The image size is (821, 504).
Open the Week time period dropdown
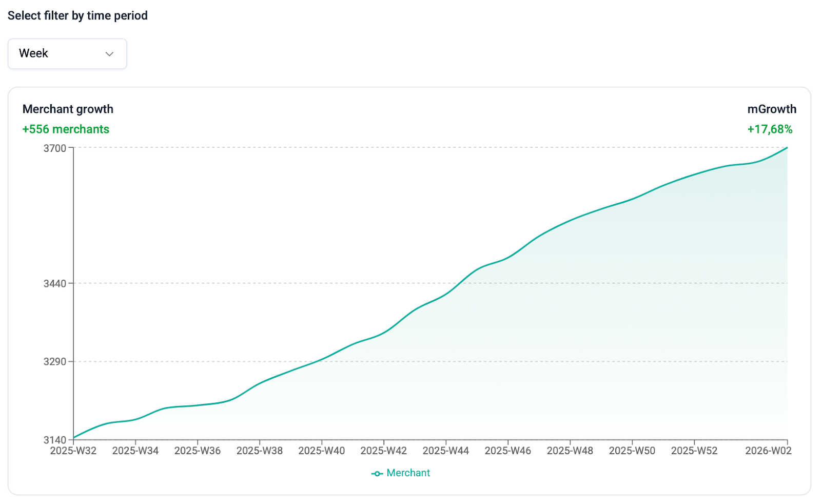tap(67, 54)
